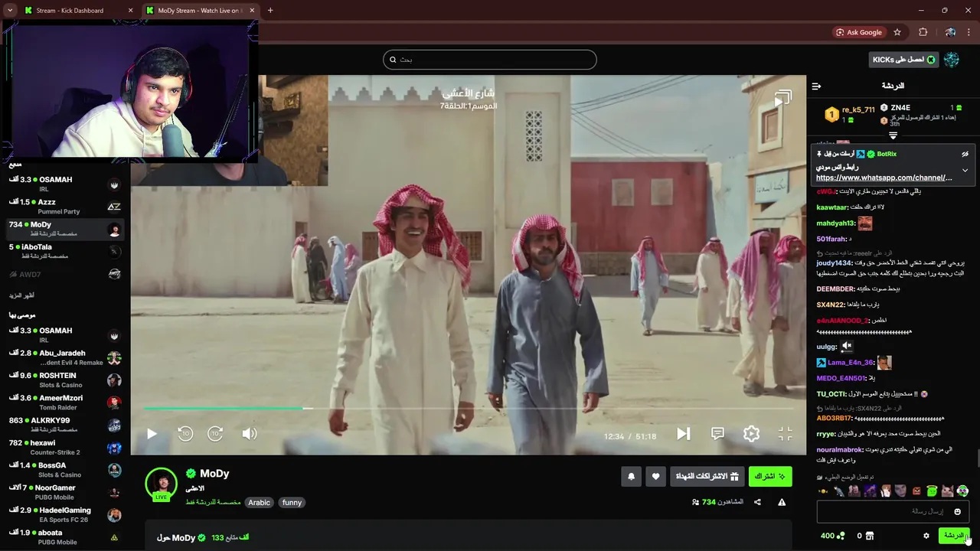Open Chrome menu three dots

click(969, 32)
